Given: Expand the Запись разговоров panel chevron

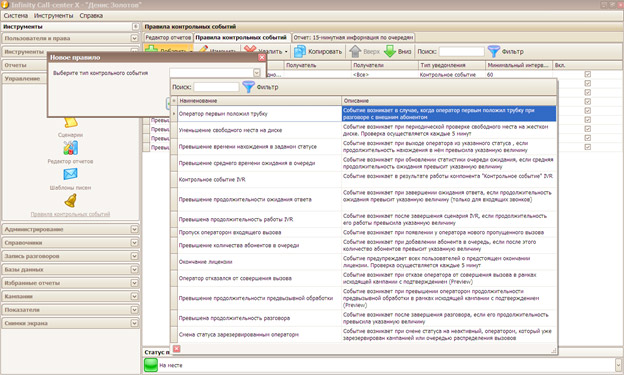Looking at the screenshot, I should (134, 256).
